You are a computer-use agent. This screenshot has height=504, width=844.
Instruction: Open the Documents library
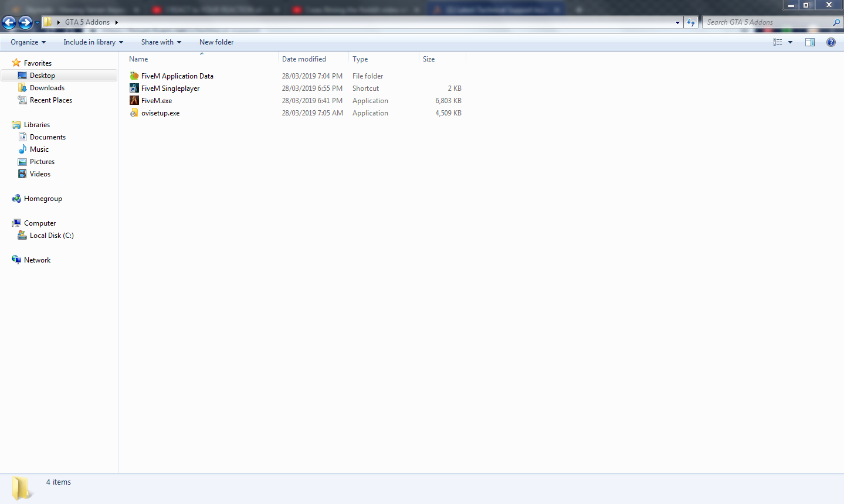[x=48, y=137]
